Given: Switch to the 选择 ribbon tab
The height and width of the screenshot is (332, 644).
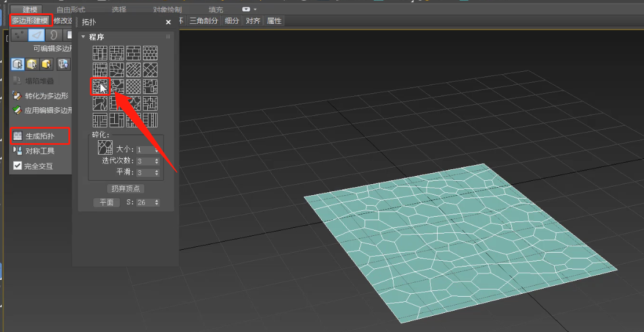Looking at the screenshot, I should [119, 10].
